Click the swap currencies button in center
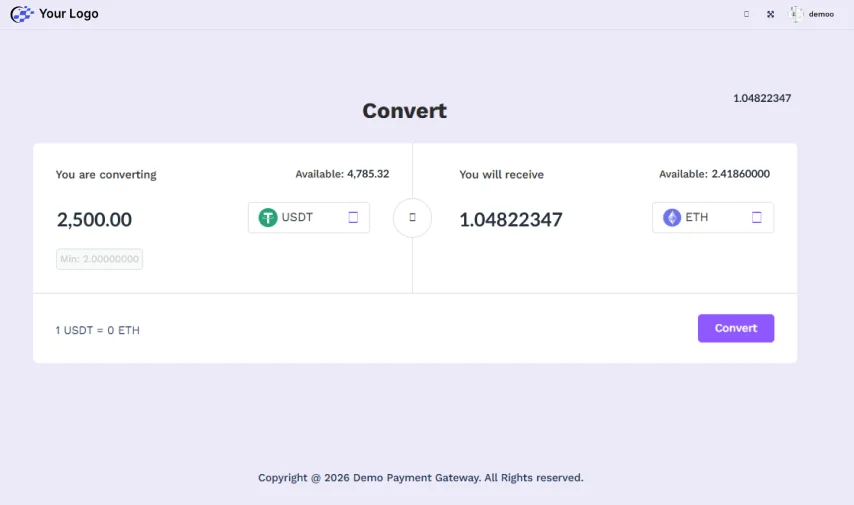Screen dimensions: 854x505 [412, 218]
